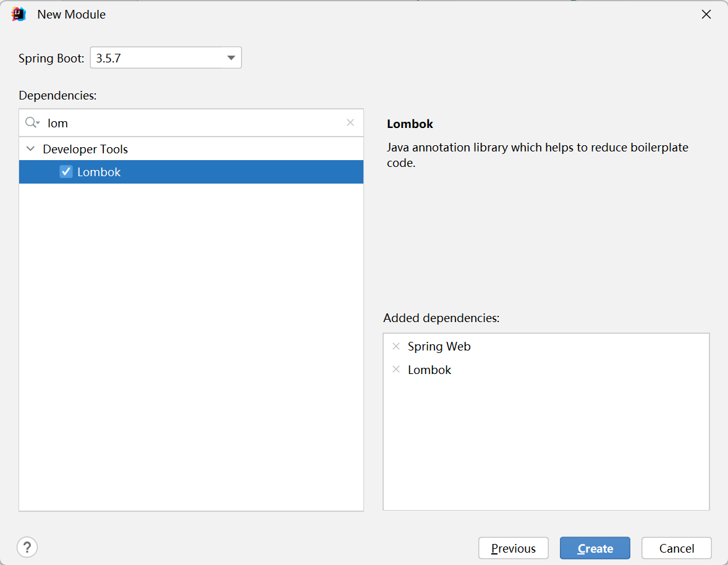Open the help question mark button
728x565 pixels.
(27, 547)
